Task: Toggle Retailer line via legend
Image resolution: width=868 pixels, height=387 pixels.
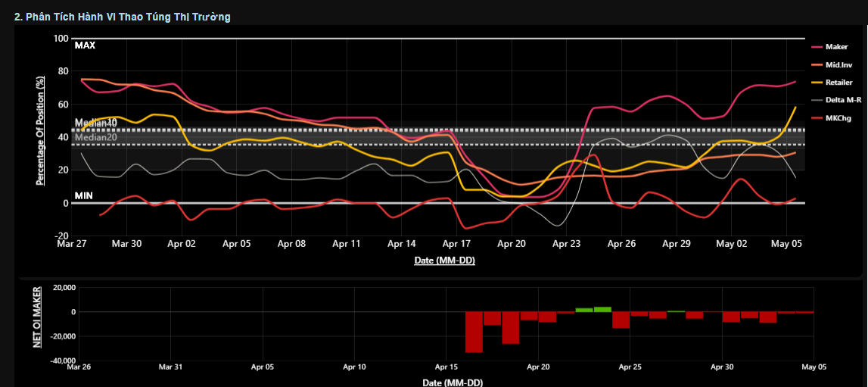Action: pyautogui.click(x=838, y=82)
